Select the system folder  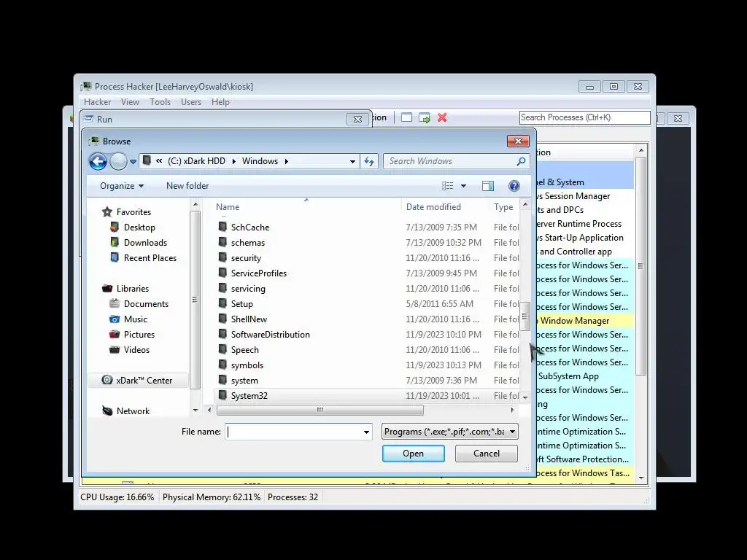point(244,381)
